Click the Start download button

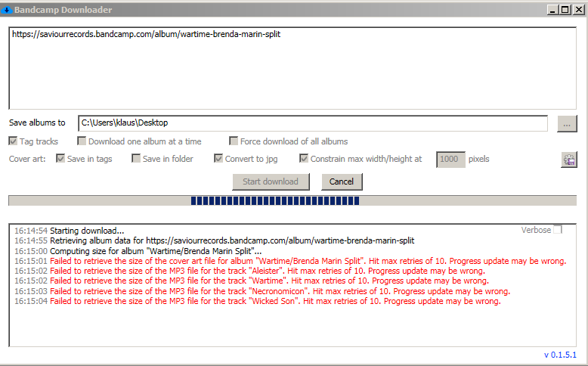coord(271,181)
